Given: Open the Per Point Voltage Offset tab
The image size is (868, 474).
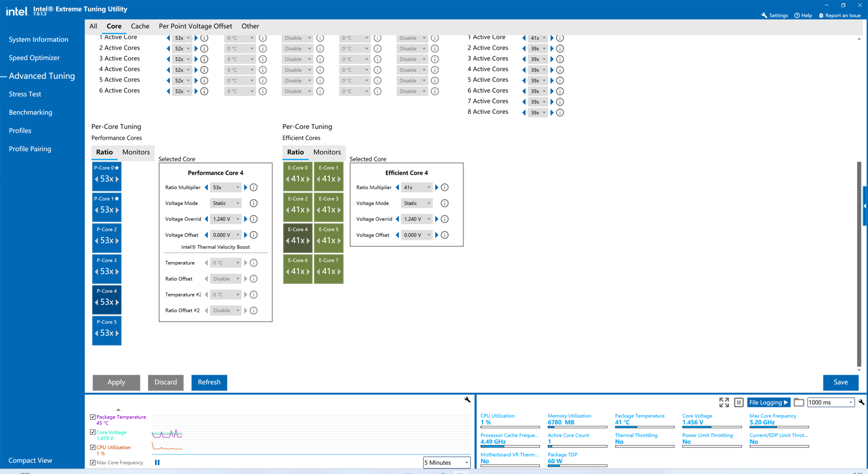Looking at the screenshot, I should pyautogui.click(x=195, y=26).
